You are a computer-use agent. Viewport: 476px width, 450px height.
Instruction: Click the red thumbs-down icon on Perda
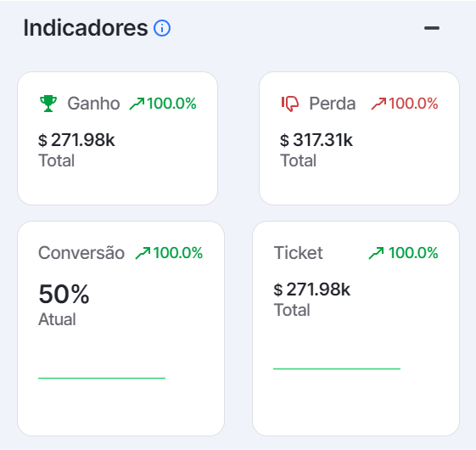click(x=290, y=104)
